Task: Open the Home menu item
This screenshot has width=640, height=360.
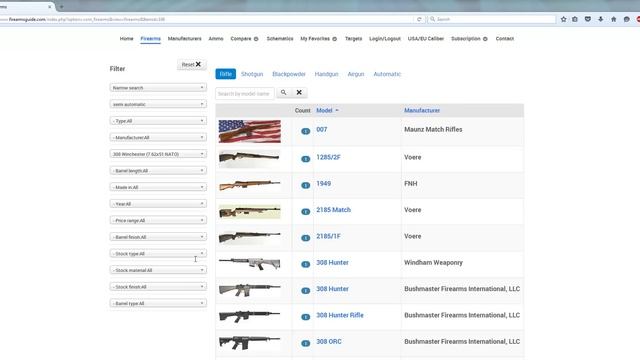Action: [127, 39]
